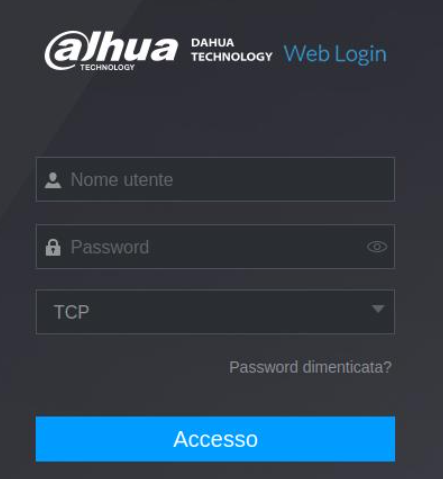Select the TCP text in protocol selector

[x=72, y=312]
